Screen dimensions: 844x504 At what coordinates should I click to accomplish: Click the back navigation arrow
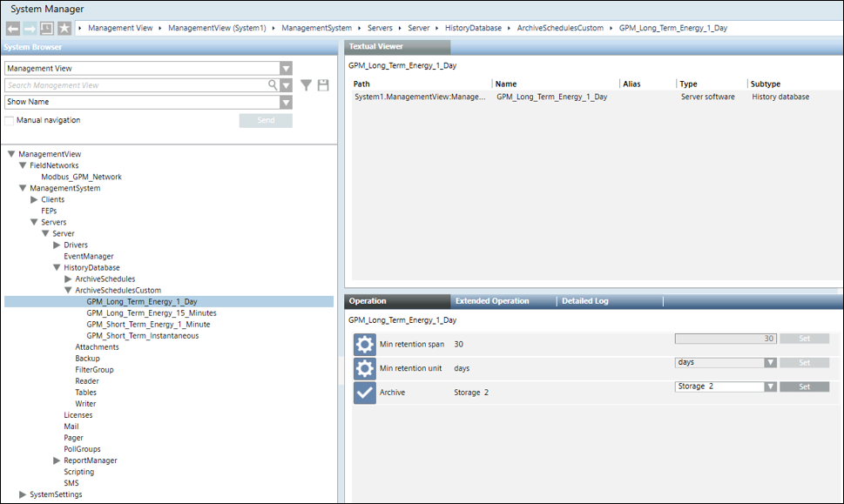13,28
